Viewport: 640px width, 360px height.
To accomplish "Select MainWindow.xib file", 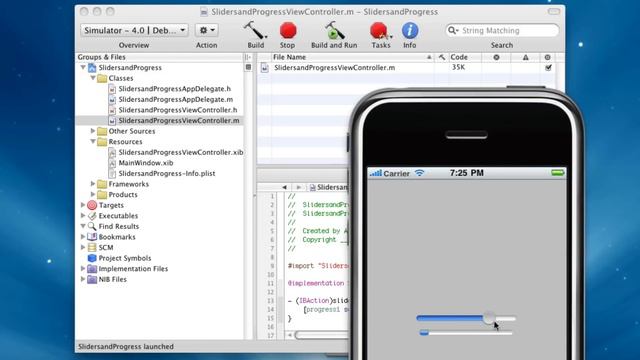I will pos(146,163).
